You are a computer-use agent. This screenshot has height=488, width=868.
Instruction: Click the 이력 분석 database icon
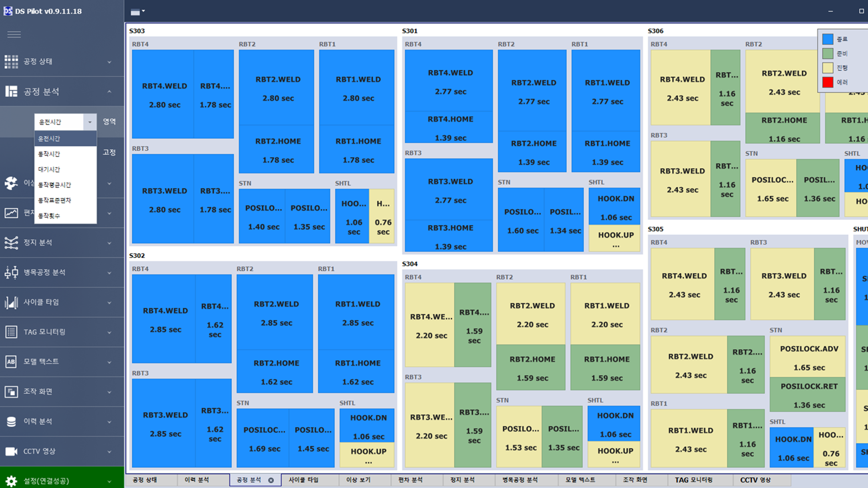click(x=11, y=421)
